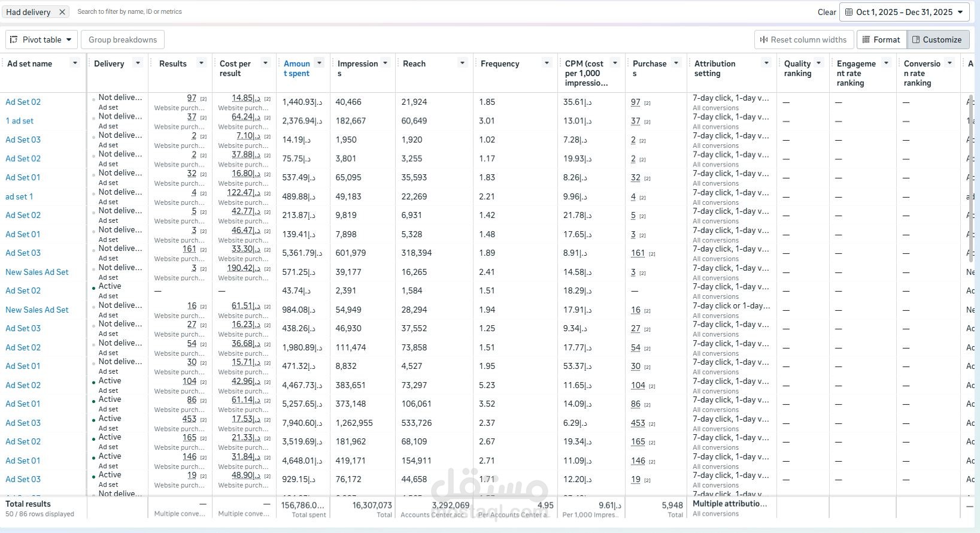Open Ad Set 02 spending 1,440.93
This screenshot has height=533, width=980.
pos(23,102)
